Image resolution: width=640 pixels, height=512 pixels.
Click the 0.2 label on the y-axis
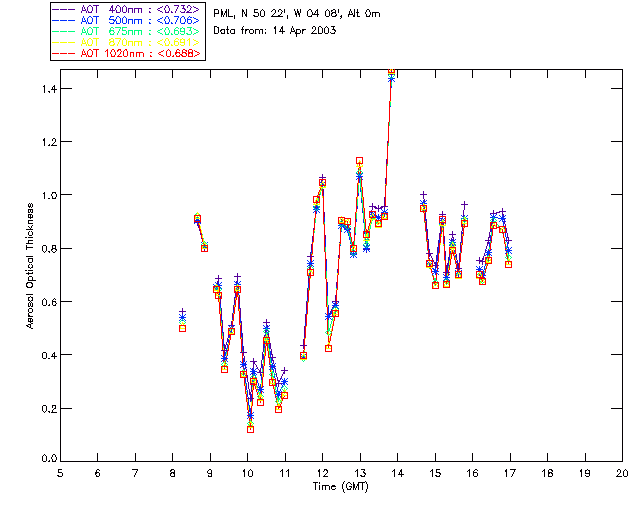(48, 408)
